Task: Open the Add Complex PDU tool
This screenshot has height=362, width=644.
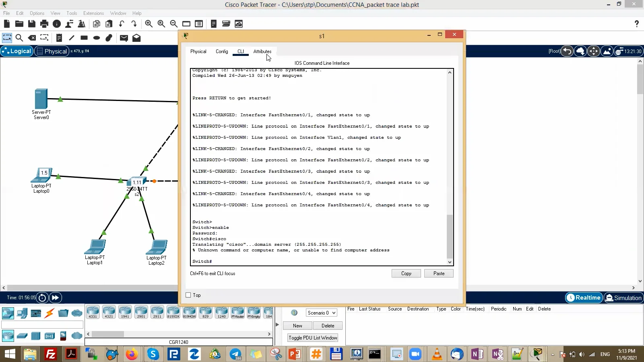Action: (x=137, y=38)
